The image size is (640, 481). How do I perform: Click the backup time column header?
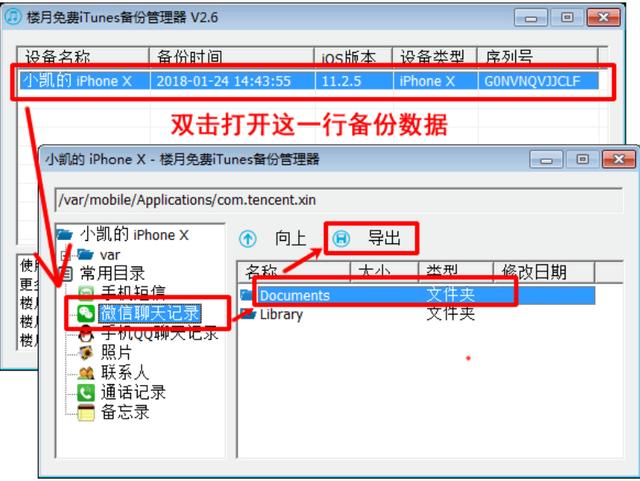tap(231, 56)
